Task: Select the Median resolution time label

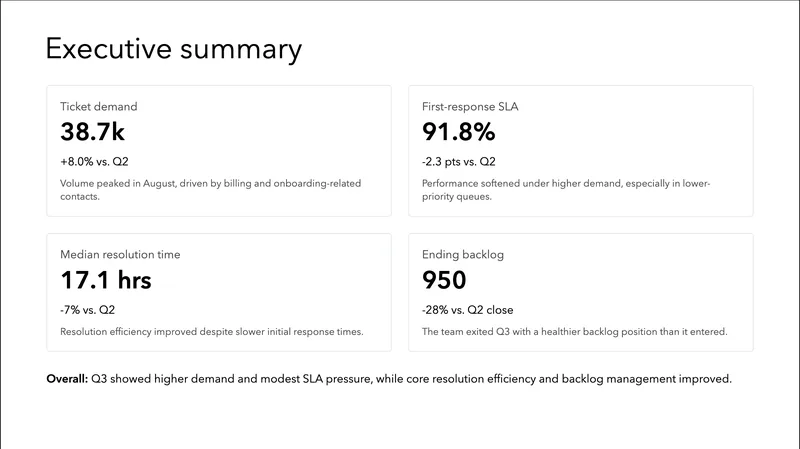Action: pyautogui.click(x=119, y=254)
